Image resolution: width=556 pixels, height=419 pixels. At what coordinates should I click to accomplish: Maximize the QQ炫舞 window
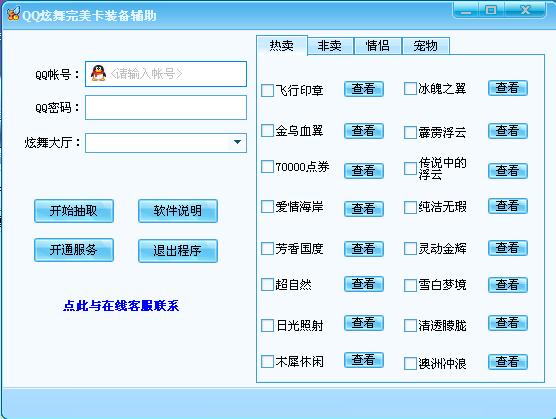pos(491,10)
